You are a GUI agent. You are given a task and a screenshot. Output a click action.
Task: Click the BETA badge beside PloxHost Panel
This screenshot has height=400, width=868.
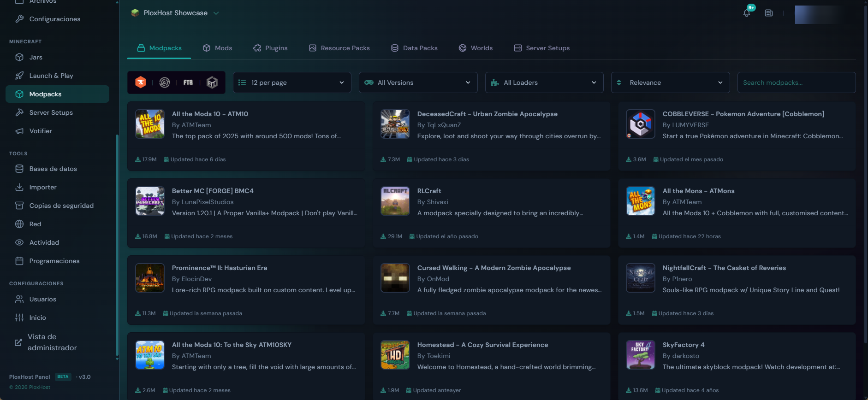(x=63, y=377)
